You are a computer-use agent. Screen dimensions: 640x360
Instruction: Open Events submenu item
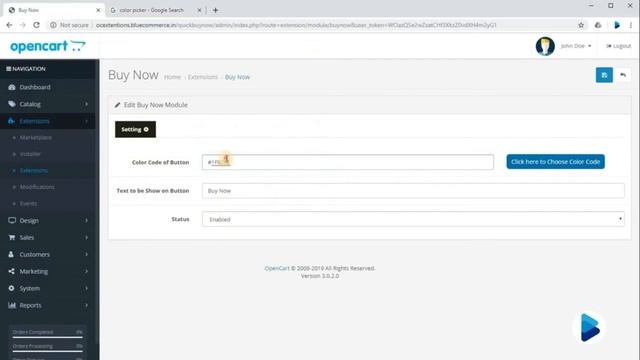pyautogui.click(x=28, y=203)
